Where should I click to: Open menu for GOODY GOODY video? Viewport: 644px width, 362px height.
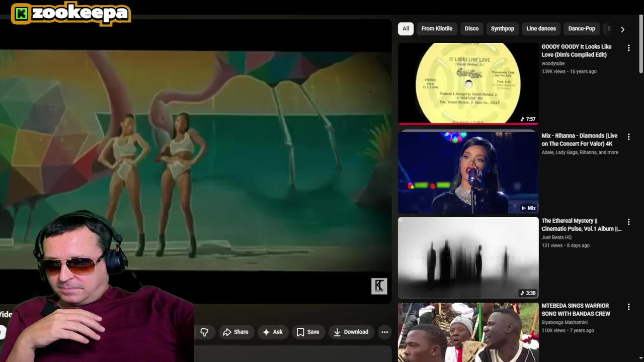point(628,48)
